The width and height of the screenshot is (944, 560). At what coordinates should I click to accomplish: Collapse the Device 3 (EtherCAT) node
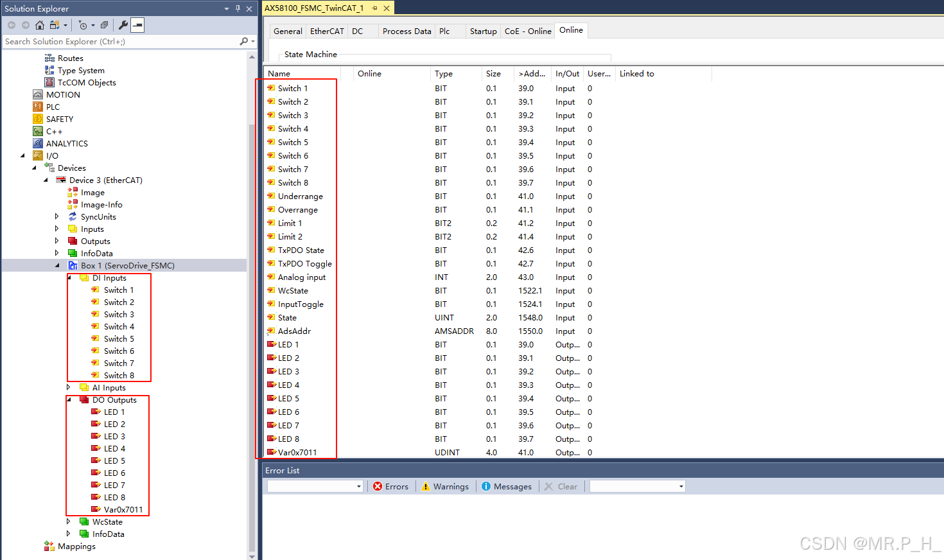click(45, 180)
